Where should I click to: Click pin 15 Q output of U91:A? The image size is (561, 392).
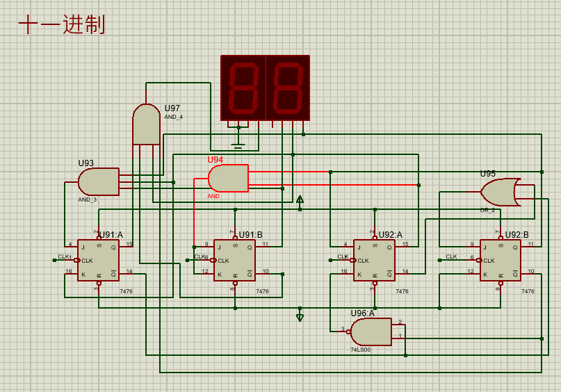coord(127,246)
